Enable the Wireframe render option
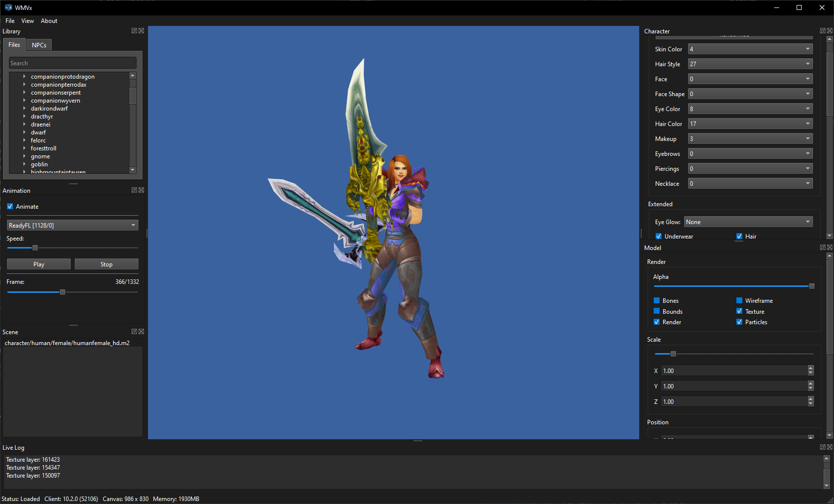Viewport: 834px width, 504px height. (x=739, y=300)
